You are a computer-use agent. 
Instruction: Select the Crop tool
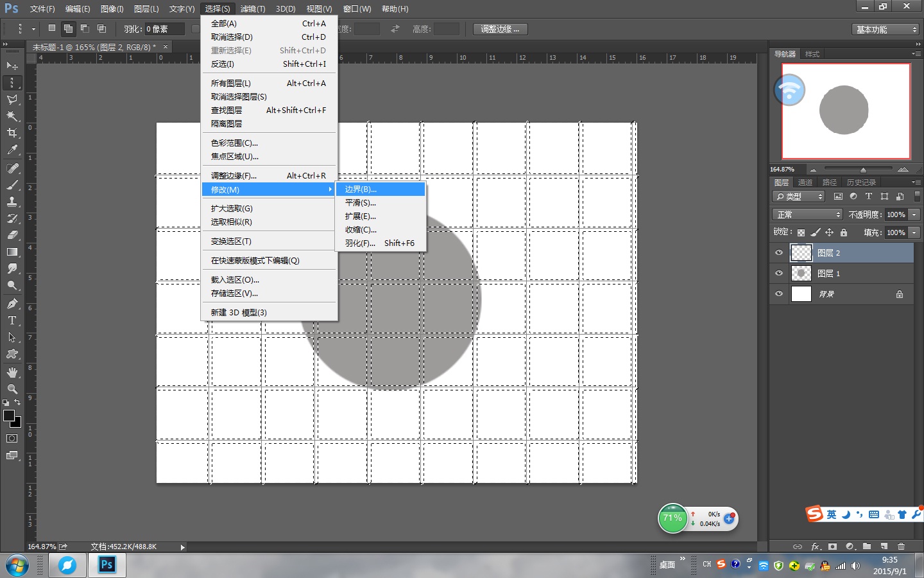(x=12, y=133)
